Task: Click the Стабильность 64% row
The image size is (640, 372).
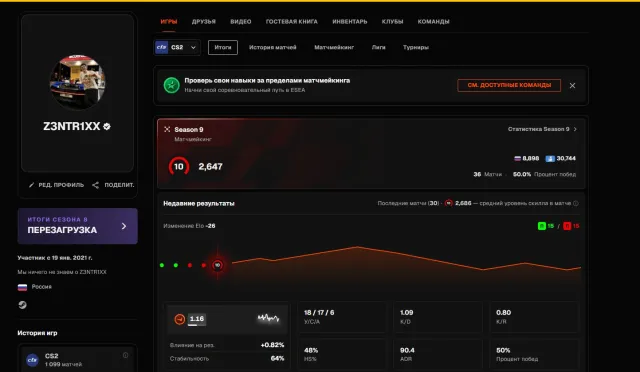Action: pos(227,359)
